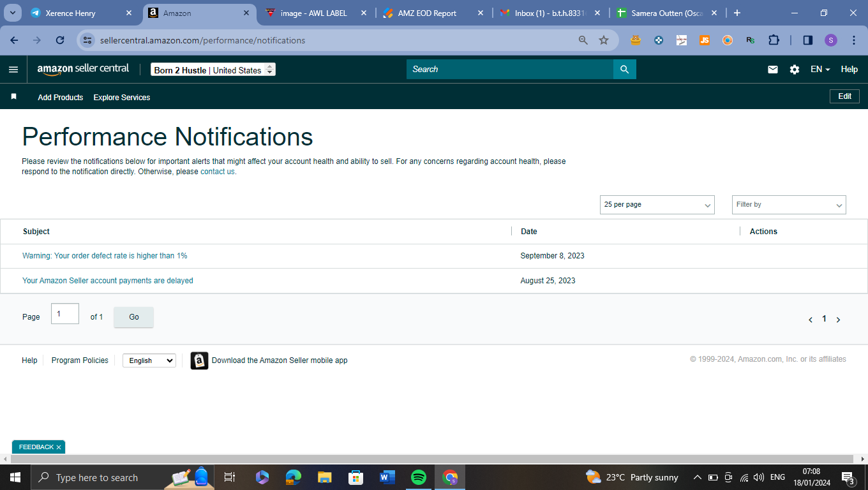Open the Windows Start menu
This screenshot has height=490, width=868.
pos(15,477)
